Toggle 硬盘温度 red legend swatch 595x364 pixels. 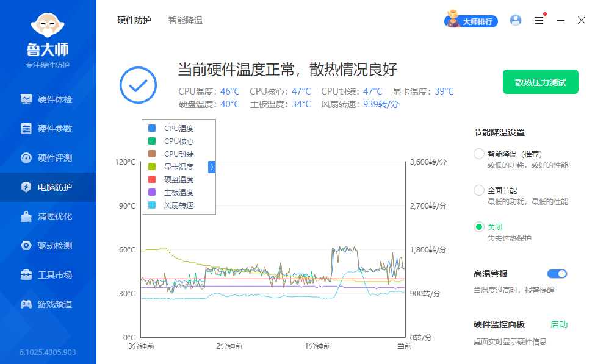(x=152, y=179)
